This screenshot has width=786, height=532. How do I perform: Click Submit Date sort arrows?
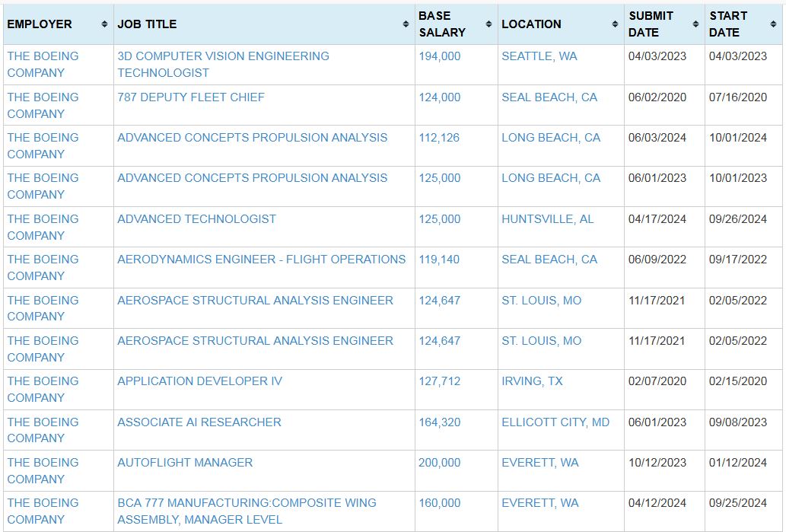point(695,24)
